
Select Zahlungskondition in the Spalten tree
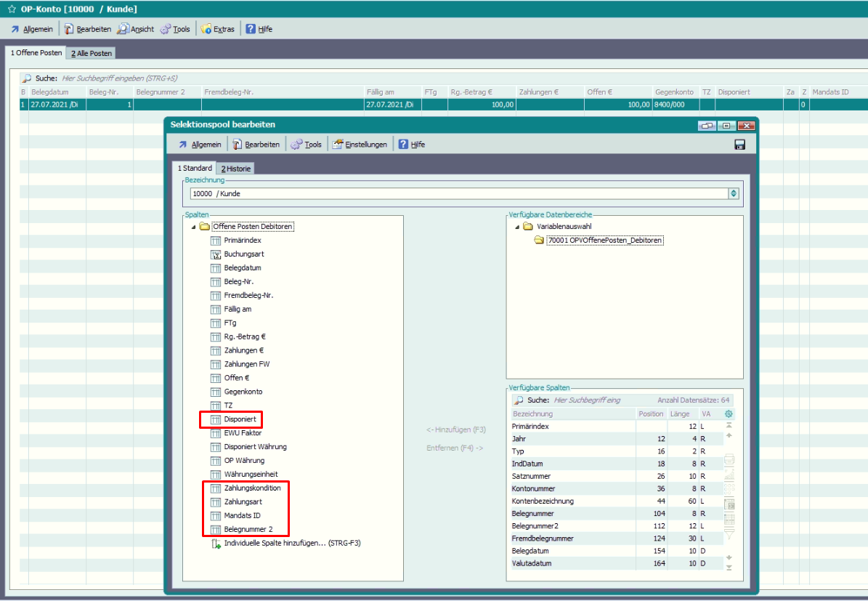click(252, 488)
